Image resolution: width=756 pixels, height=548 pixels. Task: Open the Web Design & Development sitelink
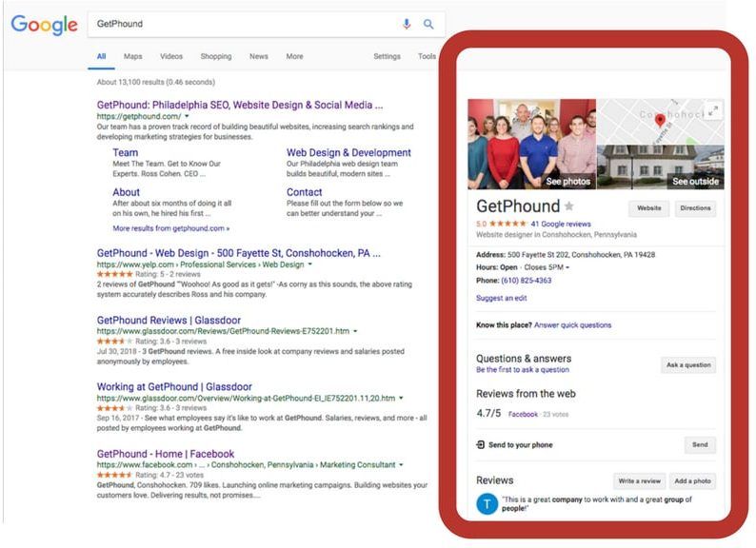[348, 153]
